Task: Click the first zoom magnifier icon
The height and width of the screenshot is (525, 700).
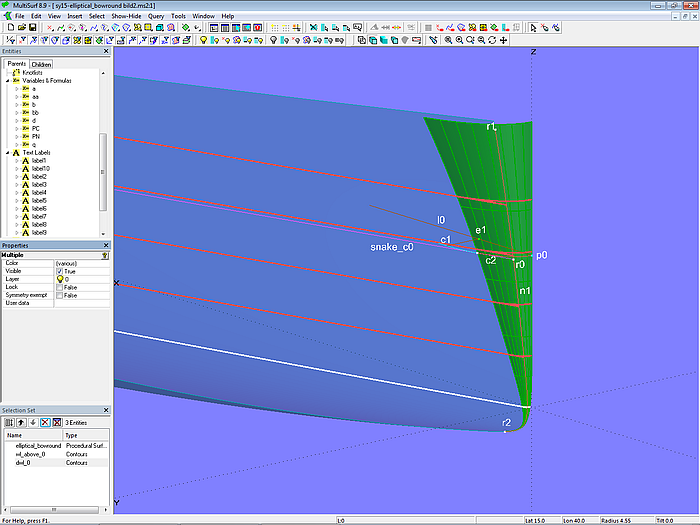Action: pos(447,40)
